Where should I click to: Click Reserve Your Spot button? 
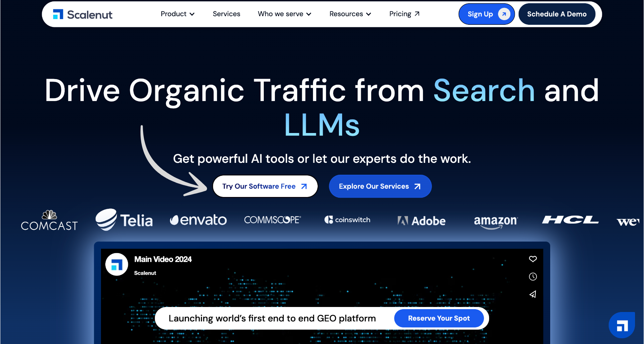tap(438, 318)
